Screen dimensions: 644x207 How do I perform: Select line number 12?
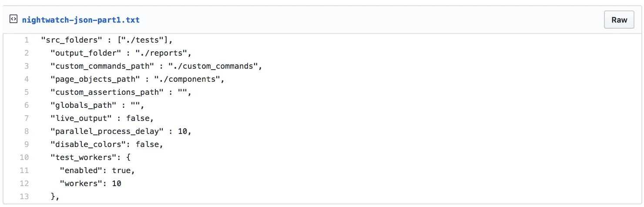tap(24, 184)
